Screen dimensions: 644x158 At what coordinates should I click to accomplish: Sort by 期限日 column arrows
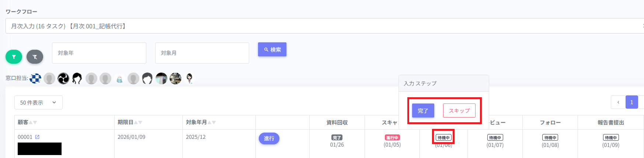tap(138, 122)
